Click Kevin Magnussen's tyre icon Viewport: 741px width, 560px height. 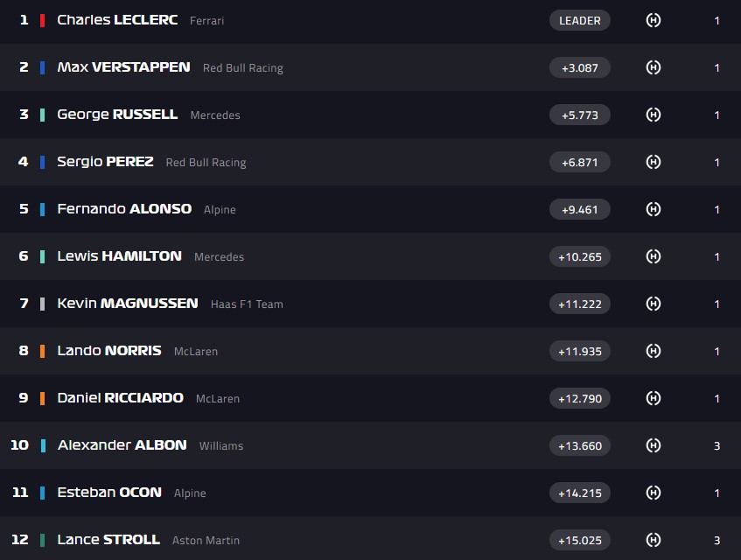point(653,304)
